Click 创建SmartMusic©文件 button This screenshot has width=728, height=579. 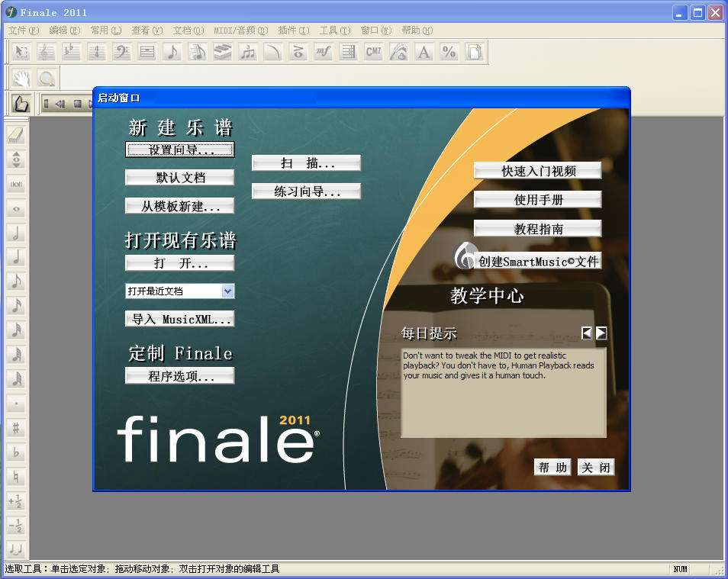pos(538,261)
